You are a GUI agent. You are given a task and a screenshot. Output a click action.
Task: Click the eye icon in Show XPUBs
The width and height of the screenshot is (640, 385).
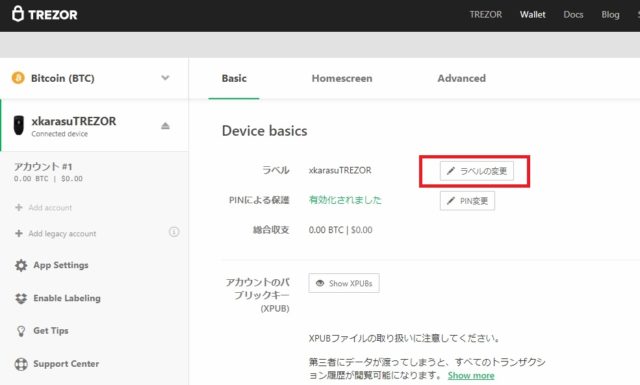coord(320,283)
